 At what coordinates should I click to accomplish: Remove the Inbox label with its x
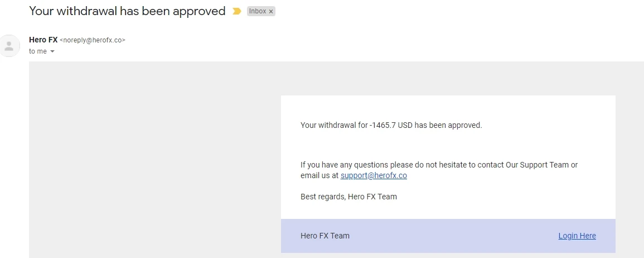(x=271, y=11)
